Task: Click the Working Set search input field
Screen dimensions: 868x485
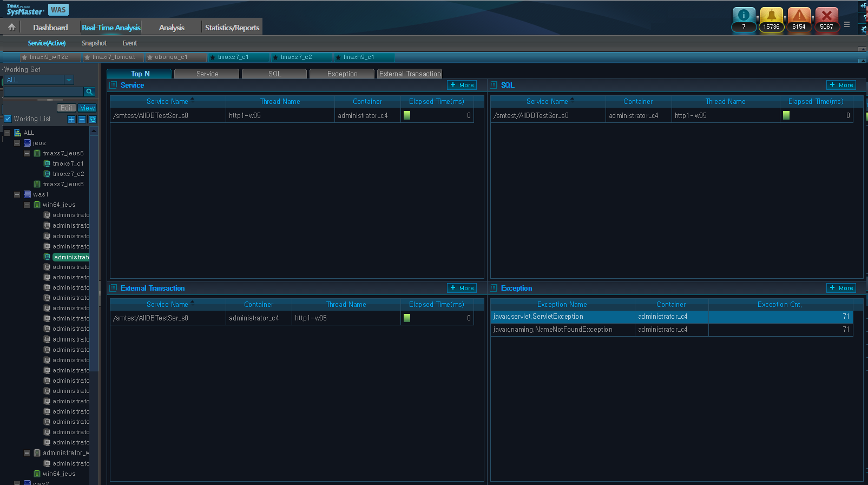Action: [x=44, y=92]
